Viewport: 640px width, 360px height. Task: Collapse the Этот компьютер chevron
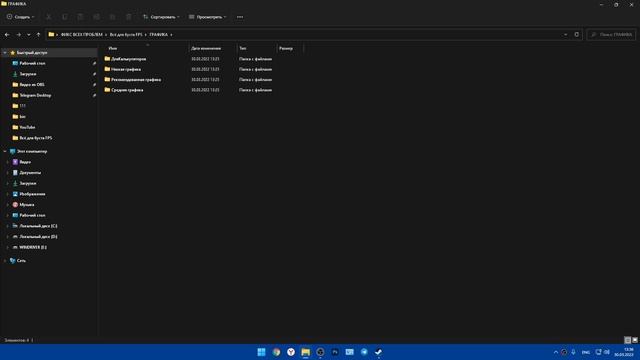point(5,151)
